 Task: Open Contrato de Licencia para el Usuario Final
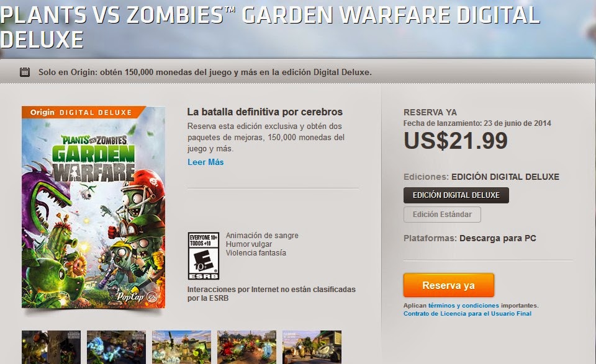click(x=467, y=314)
